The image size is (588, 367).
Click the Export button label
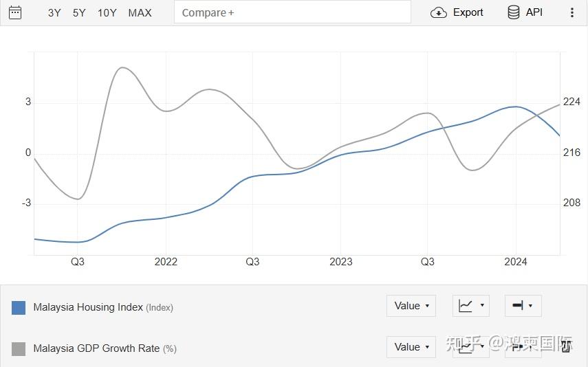[x=468, y=12]
